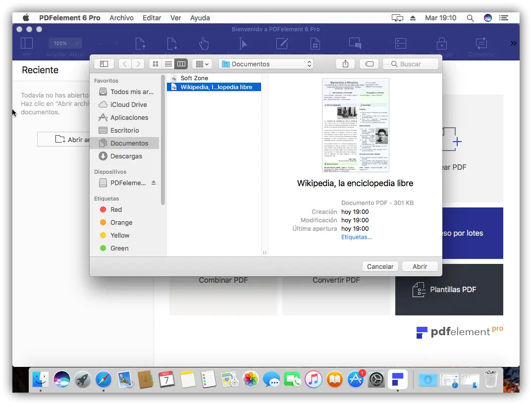Open the item arrangement dropdown
Image resolution: width=532 pixels, height=405 pixels.
tap(202, 64)
